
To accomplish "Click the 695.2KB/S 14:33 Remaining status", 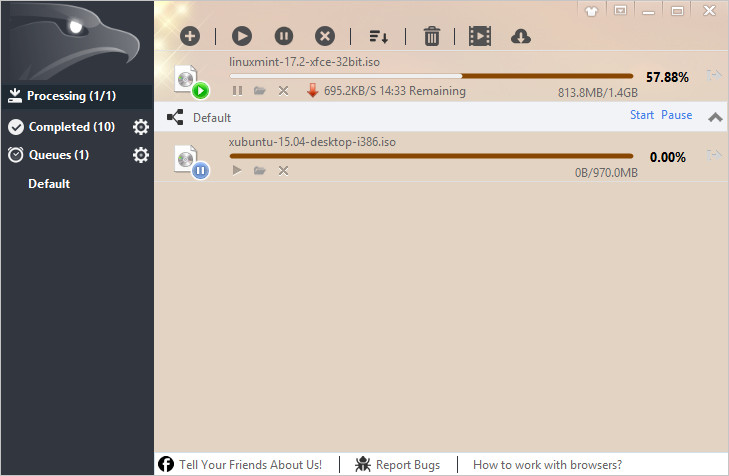I will point(395,91).
